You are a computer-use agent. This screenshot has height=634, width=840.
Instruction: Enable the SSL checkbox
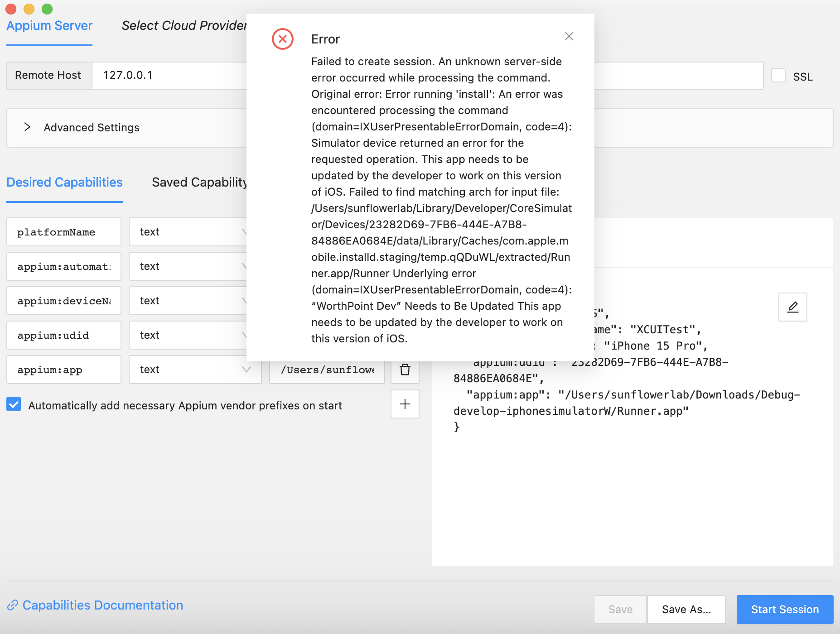pos(778,75)
